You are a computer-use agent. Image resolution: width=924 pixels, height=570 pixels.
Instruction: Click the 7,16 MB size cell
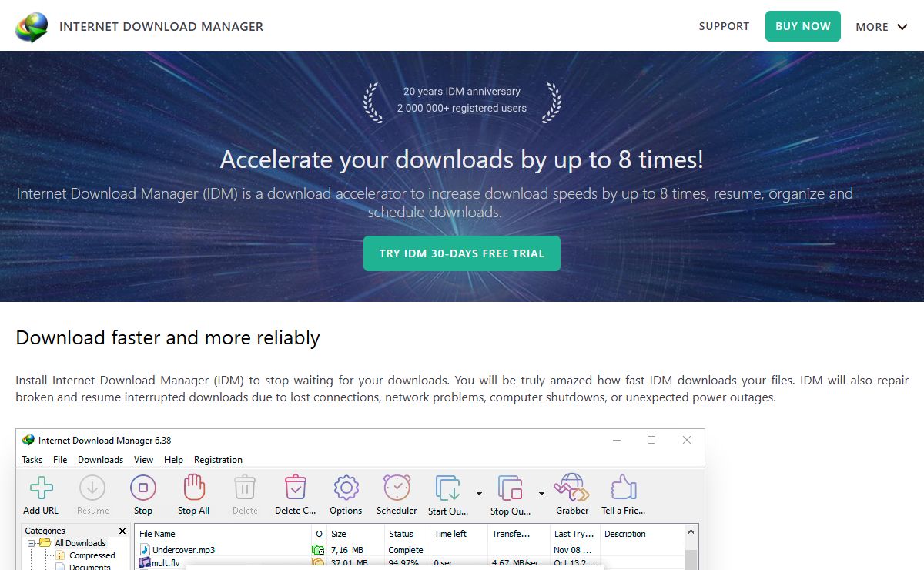[346, 550]
